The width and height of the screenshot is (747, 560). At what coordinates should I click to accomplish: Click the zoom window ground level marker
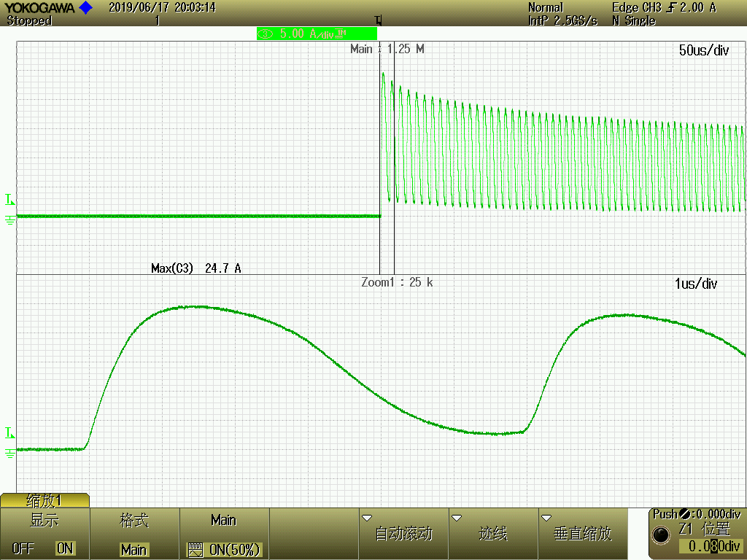[9, 453]
